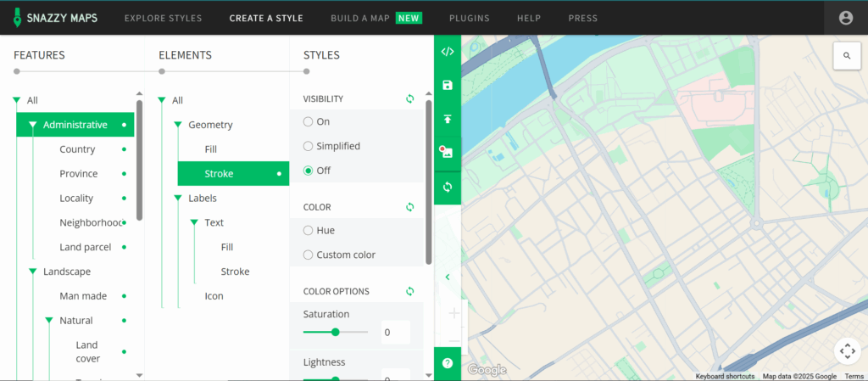
Task: Select the Neighborhood feature
Action: click(91, 222)
